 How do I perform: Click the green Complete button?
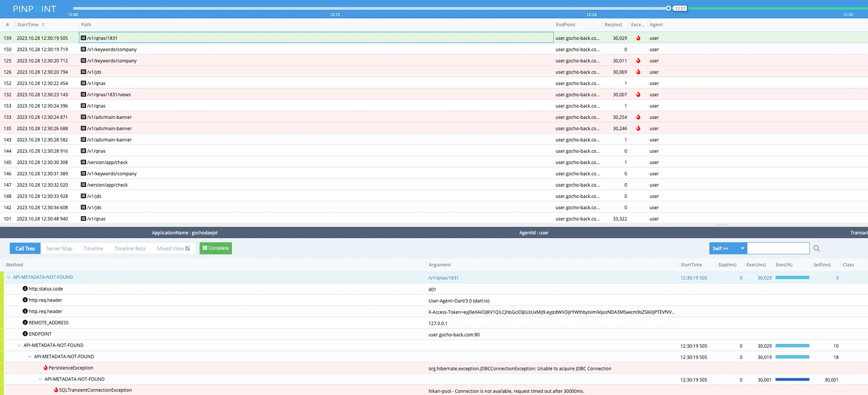tap(216, 248)
